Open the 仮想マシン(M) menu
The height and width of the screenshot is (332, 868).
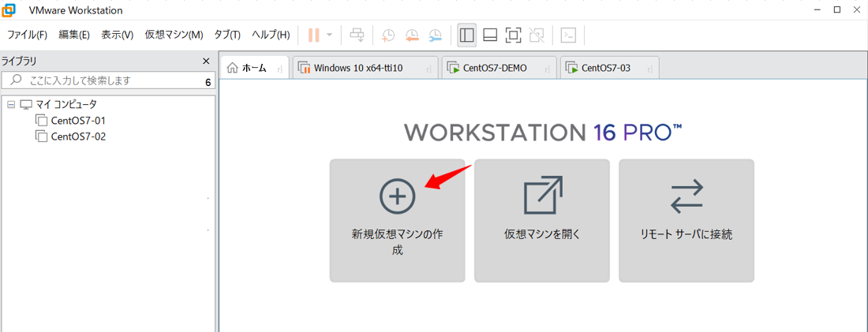[174, 35]
